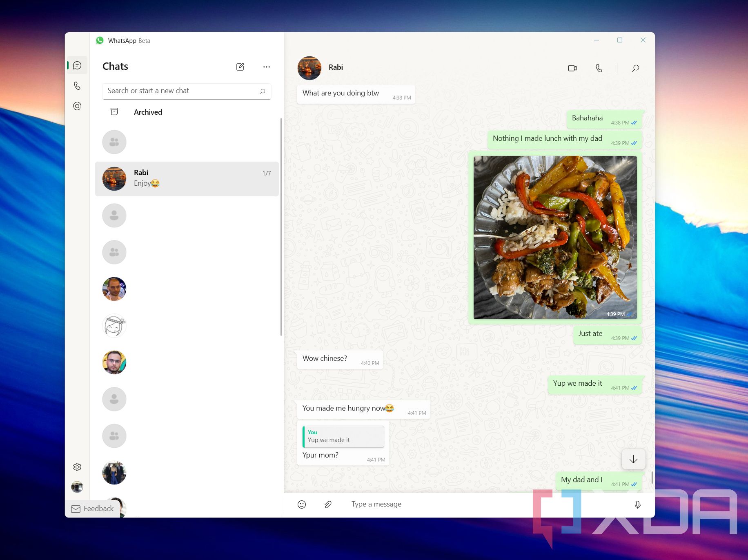Jump to latest messages with down arrow

[x=633, y=459]
